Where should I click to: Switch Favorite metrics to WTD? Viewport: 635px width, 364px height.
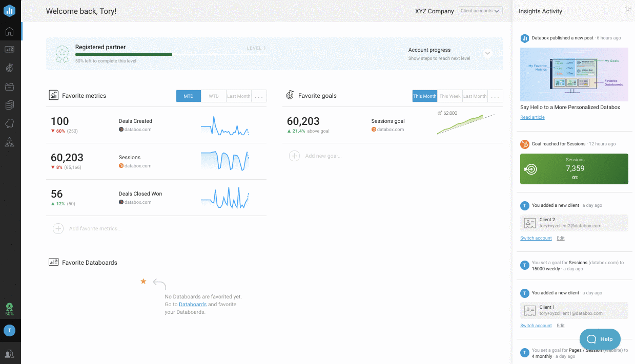point(213,96)
